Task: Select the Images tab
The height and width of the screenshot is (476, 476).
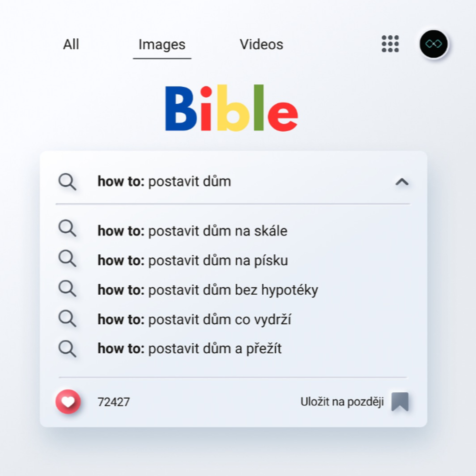Action: 162,45
